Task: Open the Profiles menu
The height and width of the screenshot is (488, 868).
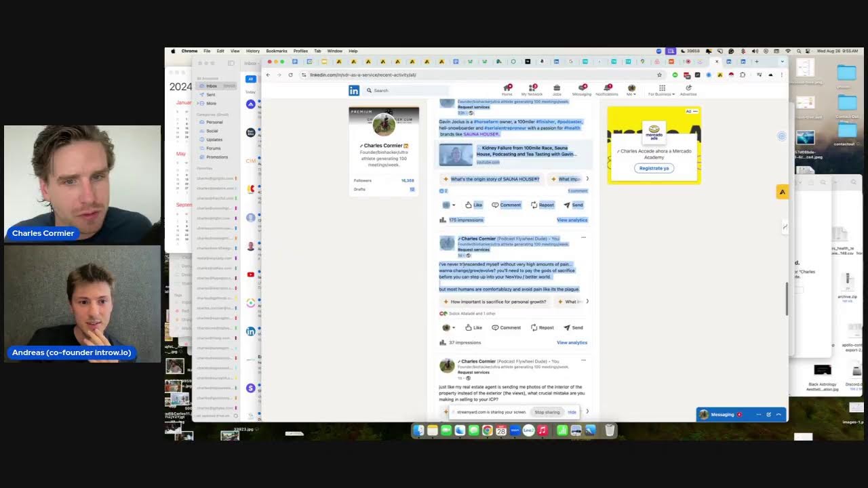Action: coord(300,51)
